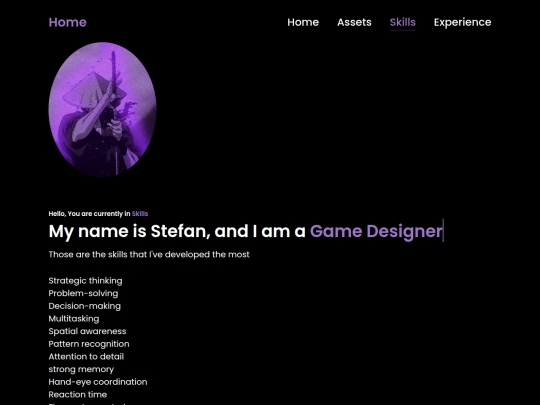This screenshot has height=405, width=540.
Task: Click purple 'Skills' word in greeting
Action: 140,214
